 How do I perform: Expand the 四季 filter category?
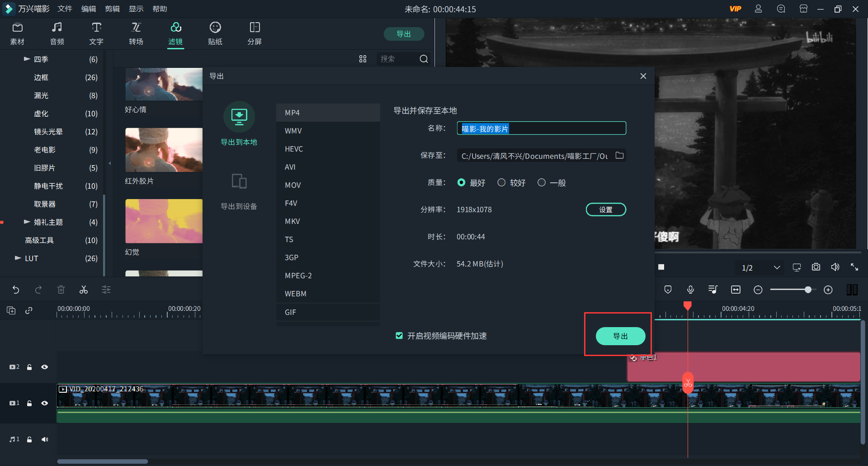[x=27, y=59]
